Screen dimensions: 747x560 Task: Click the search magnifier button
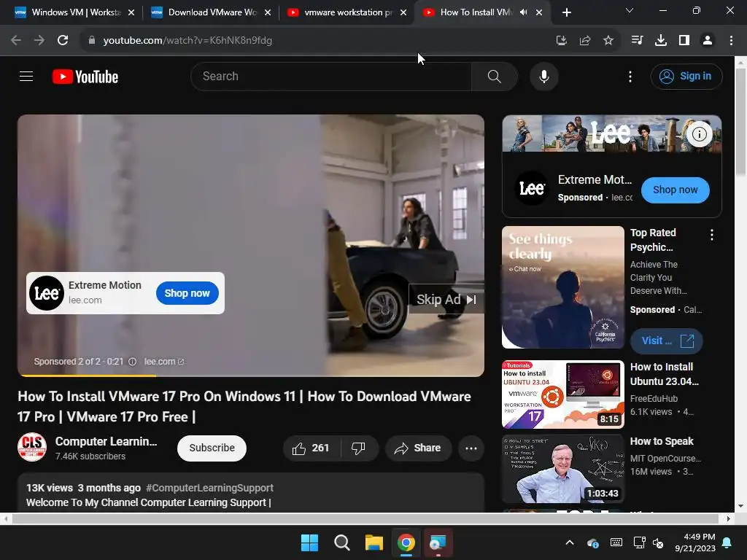point(495,76)
